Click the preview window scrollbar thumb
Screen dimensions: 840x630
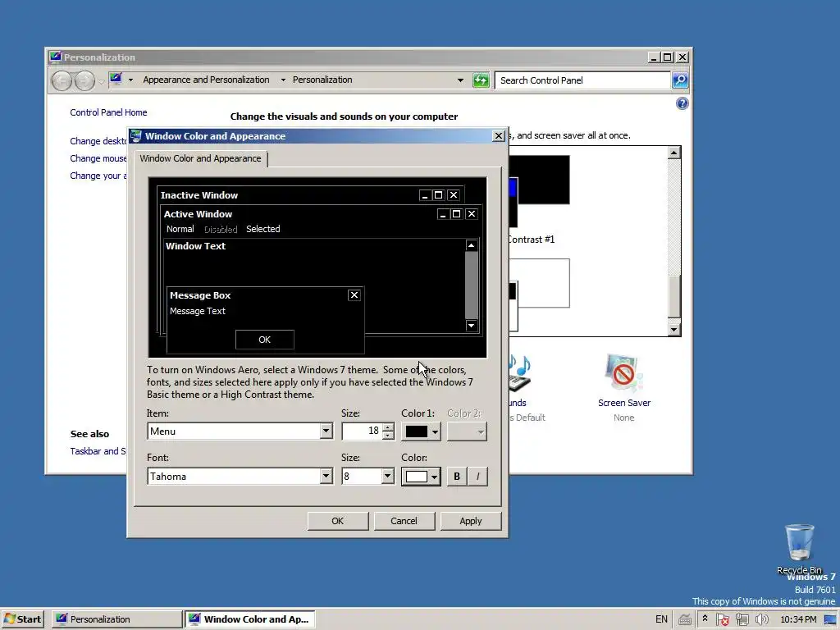(x=472, y=285)
